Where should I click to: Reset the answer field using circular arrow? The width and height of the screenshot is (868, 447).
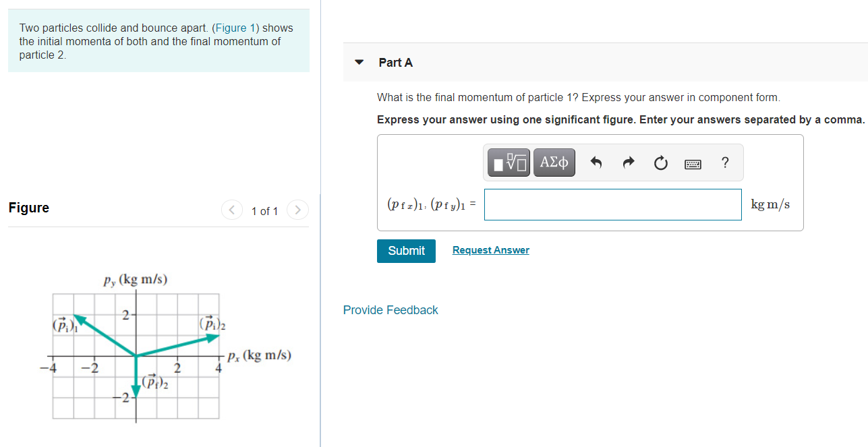(x=660, y=162)
